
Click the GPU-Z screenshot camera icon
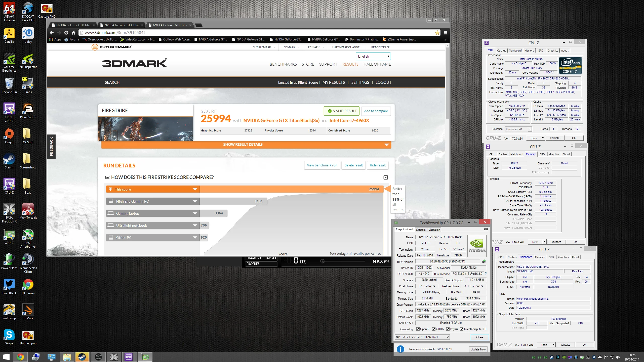(486, 229)
